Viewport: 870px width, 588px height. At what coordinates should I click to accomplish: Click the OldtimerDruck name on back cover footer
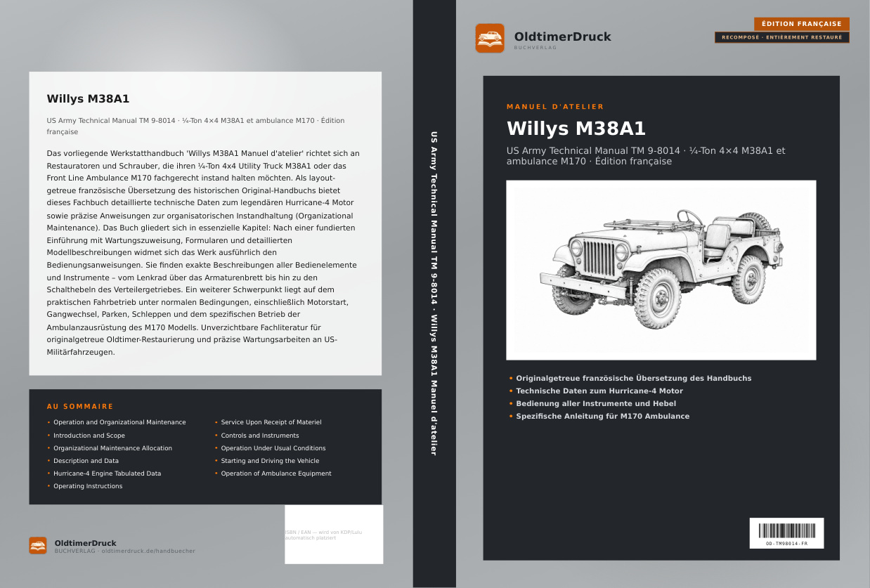pyautogui.click(x=86, y=543)
